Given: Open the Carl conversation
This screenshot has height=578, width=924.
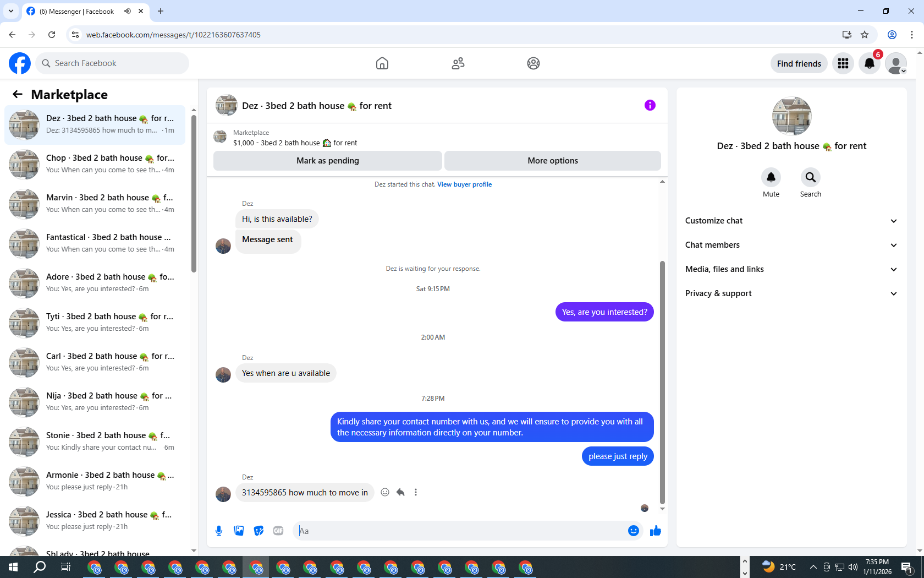Looking at the screenshot, I should tap(95, 362).
